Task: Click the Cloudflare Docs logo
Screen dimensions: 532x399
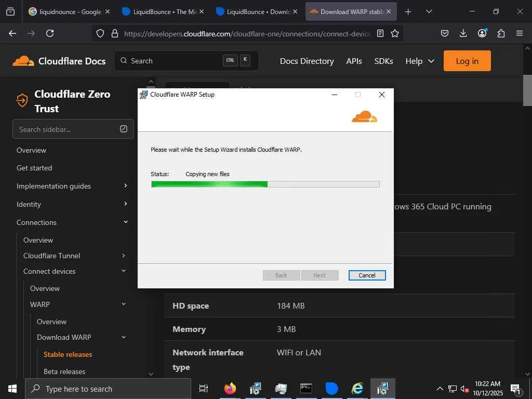Action: (x=59, y=61)
